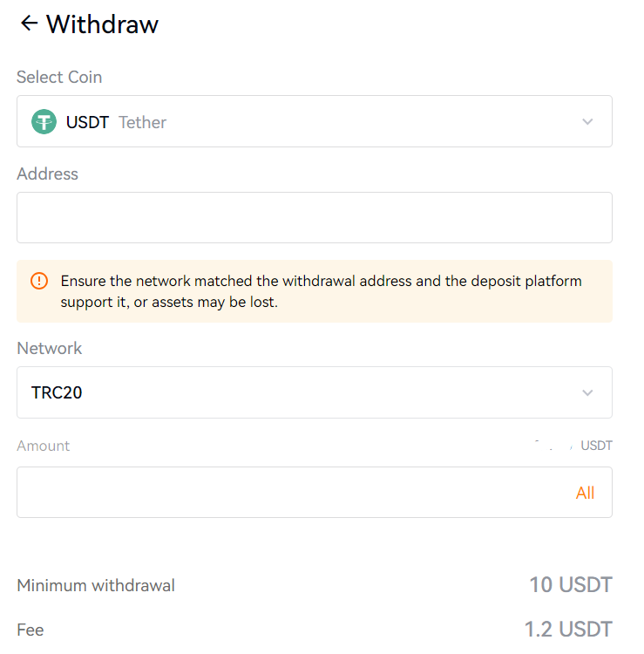Viewport: 644px width, 654px height.
Task: Click the green Tether coin logo
Action: click(44, 122)
